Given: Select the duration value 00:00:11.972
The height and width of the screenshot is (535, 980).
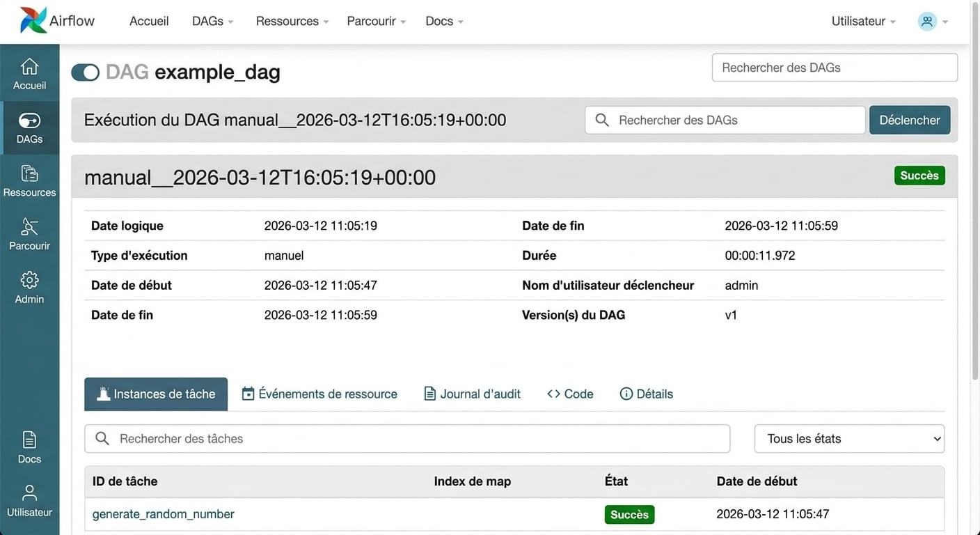Looking at the screenshot, I should [759, 256].
